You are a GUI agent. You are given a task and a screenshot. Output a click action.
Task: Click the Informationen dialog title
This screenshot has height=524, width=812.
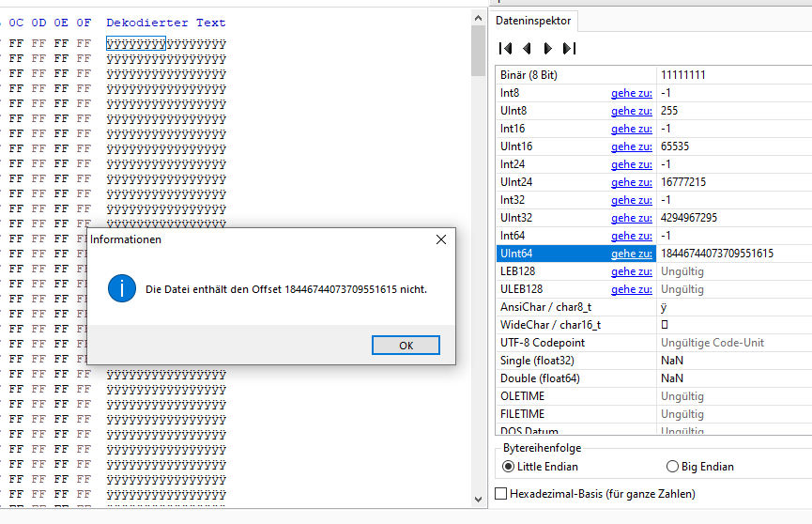click(126, 239)
